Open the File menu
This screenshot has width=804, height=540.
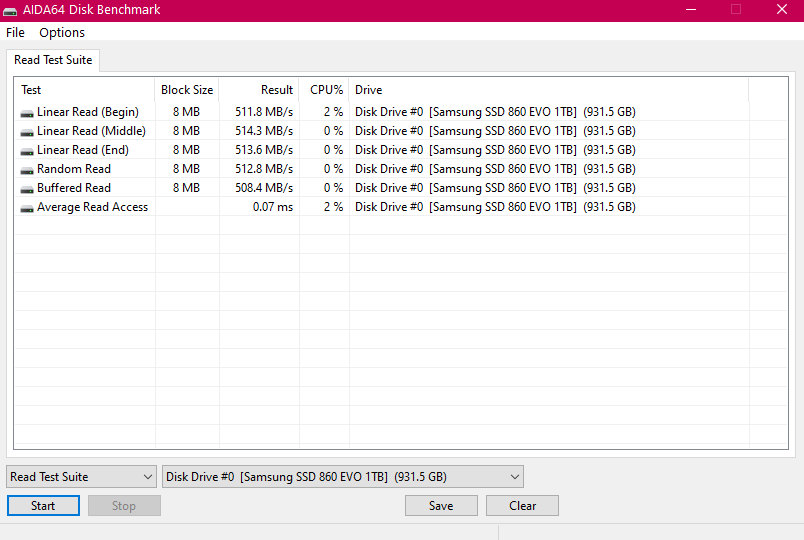(x=15, y=32)
